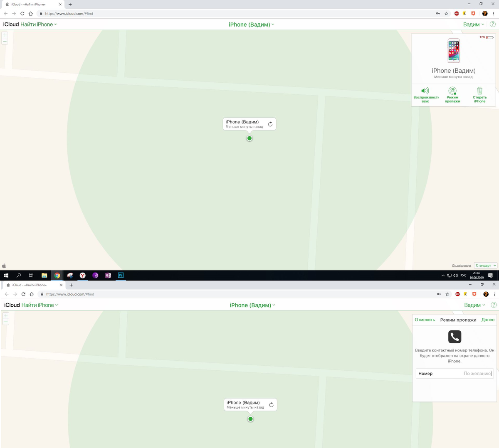The width and height of the screenshot is (499, 448).
Task: Zoom in map with plus, bottom window
Action: click(x=6, y=316)
